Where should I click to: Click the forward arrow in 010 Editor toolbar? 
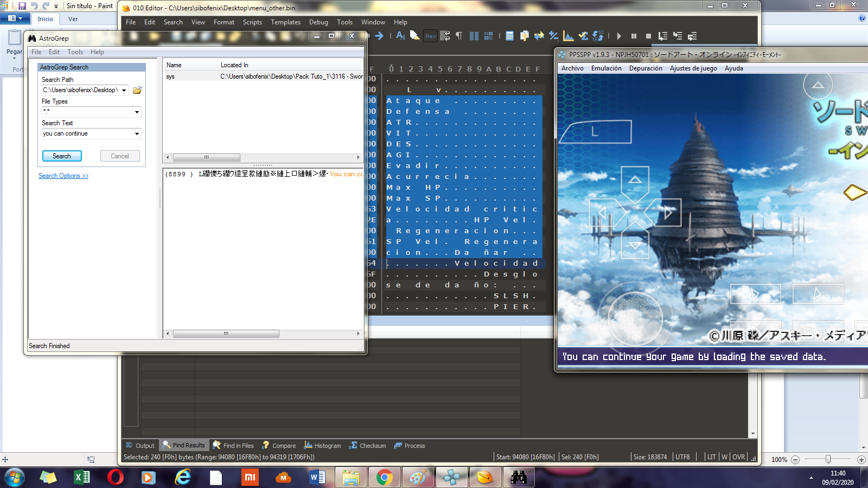point(379,36)
